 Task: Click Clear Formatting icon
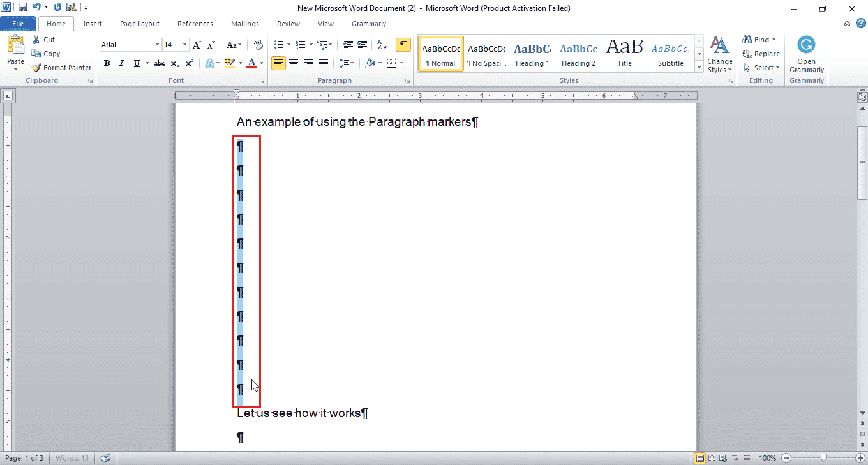coord(258,45)
